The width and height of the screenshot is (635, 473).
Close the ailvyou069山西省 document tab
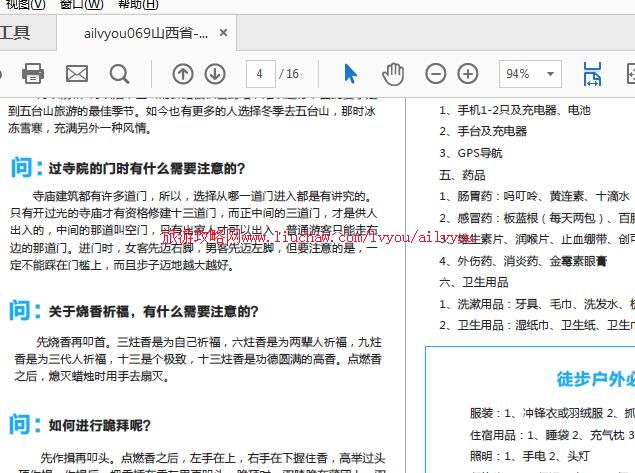click(x=224, y=33)
